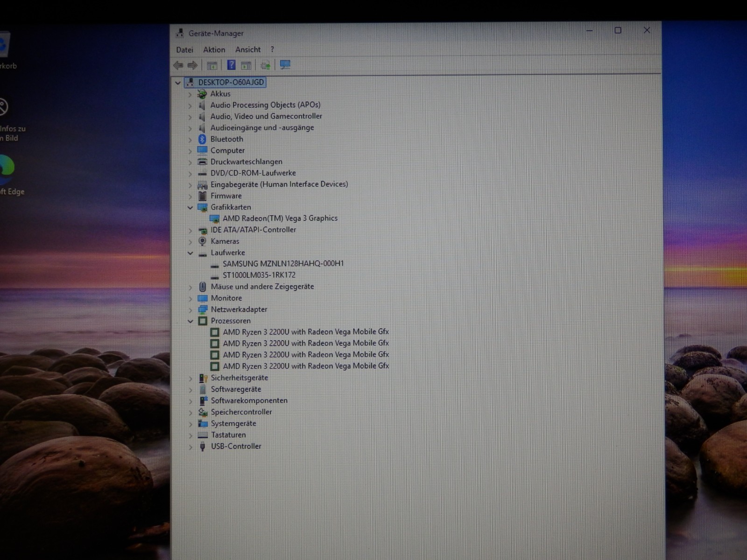Open the Aktion menu
This screenshot has height=560, width=747.
(214, 49)
